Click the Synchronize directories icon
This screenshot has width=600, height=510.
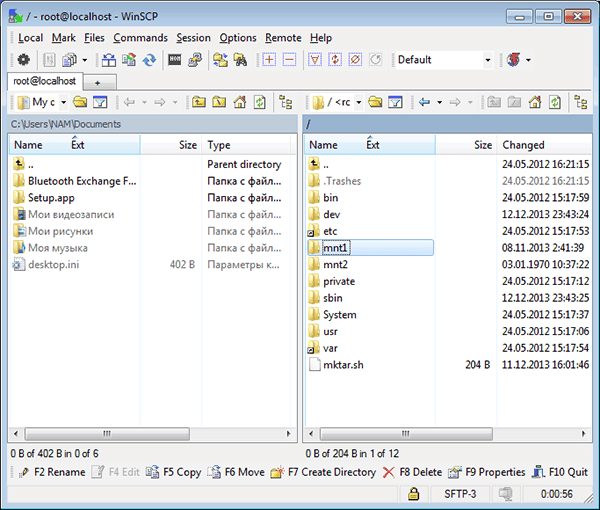[x=149, y=60]
